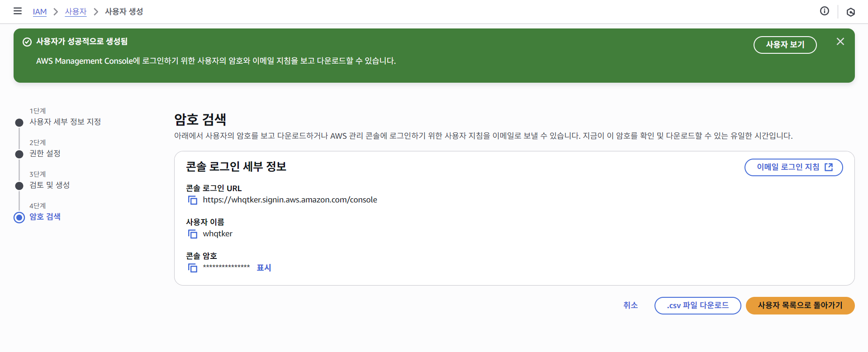This screenshot has width=868, height=352.
Task: Go to IAM breadcrumb link
Action: (40, 12)
